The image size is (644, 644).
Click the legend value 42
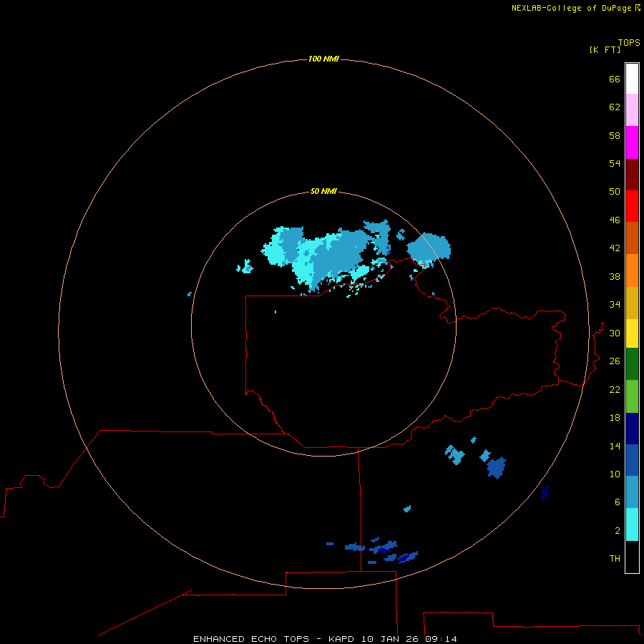pyautogui.click(x=615, y=248)
